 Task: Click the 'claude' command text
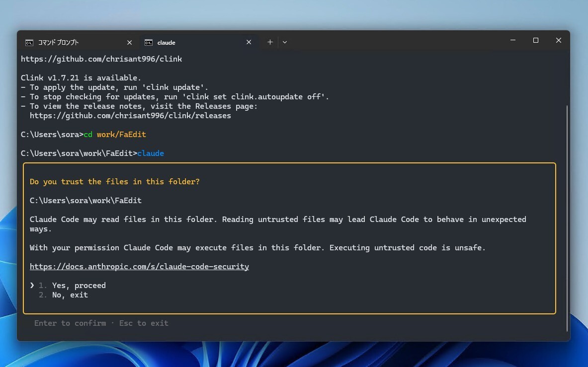point(151,153)
